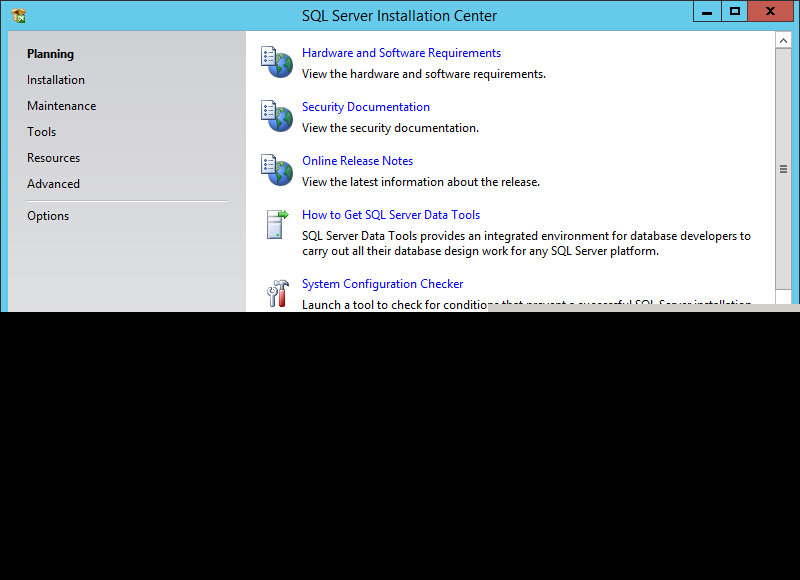Click the 'SQL Server Installation Center' window title
800x580 pixels.
[x=399, y=16]
